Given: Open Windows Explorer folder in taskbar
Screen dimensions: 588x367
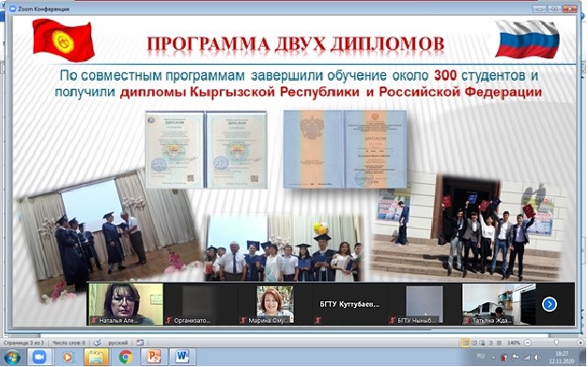Looking at the screenshot, I should pyautogui.click(x=96, y=357).
